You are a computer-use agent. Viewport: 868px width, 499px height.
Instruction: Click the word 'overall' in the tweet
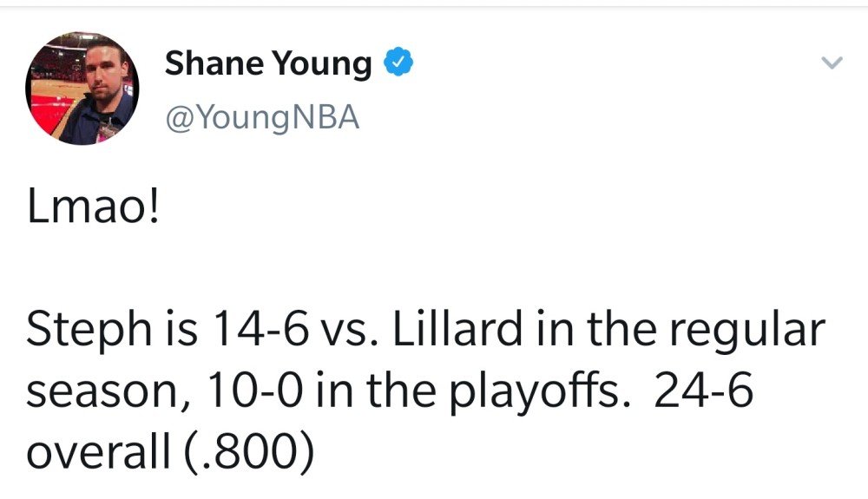tap(99, 451)
